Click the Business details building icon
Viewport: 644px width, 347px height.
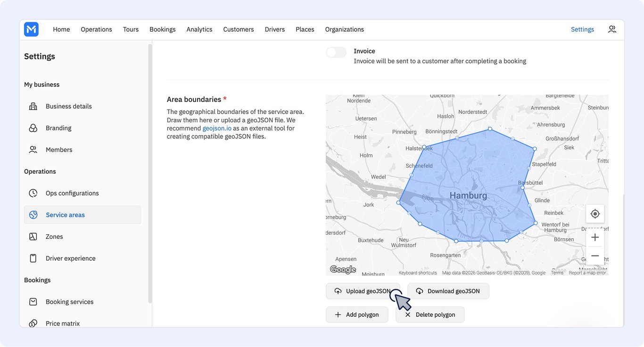tap(33, 106)
